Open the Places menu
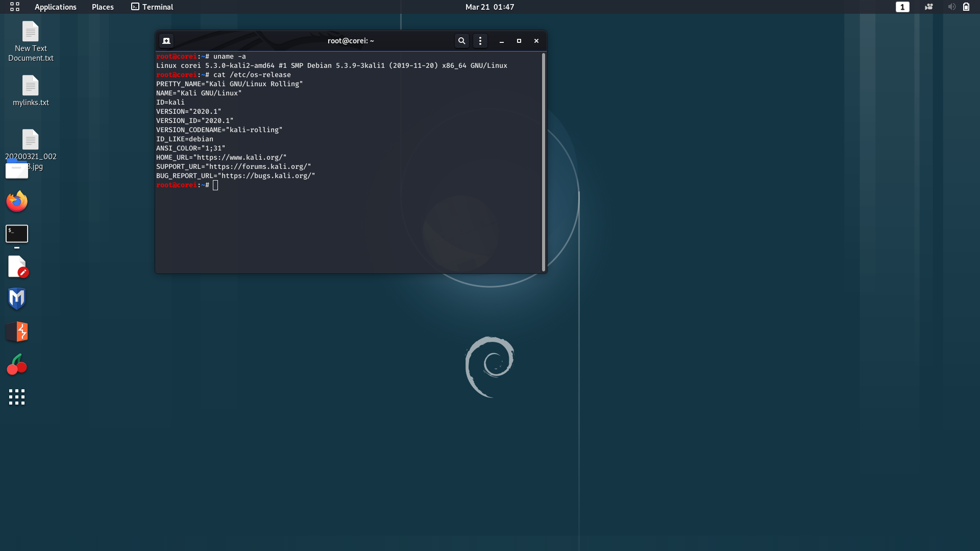Viewport: 980px width, 551px height. 103,7
